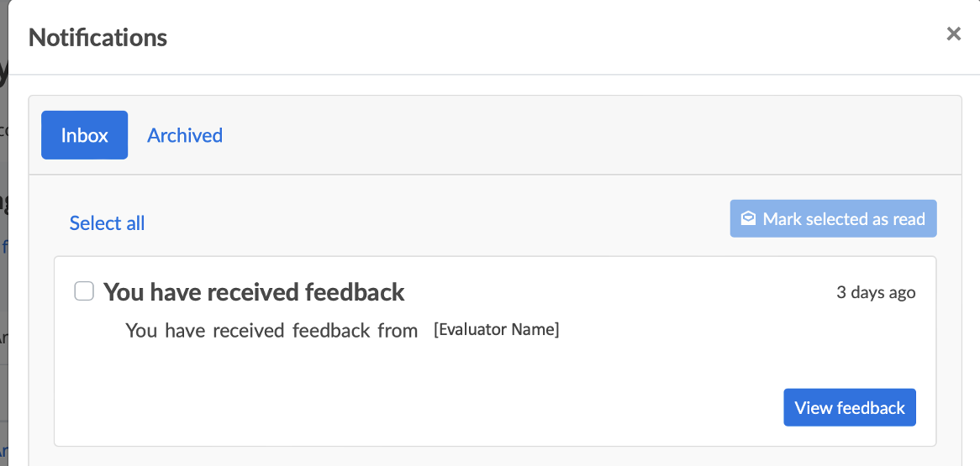Switch to the Inbox tab
The image size is (980, 466).
click(x=85, y=135)
